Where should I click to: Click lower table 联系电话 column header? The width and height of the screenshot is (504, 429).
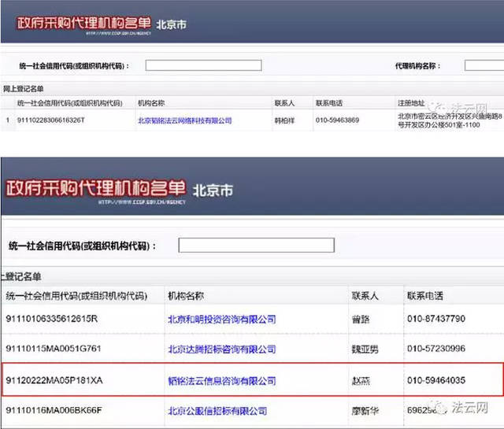click(x=425, y=296)
